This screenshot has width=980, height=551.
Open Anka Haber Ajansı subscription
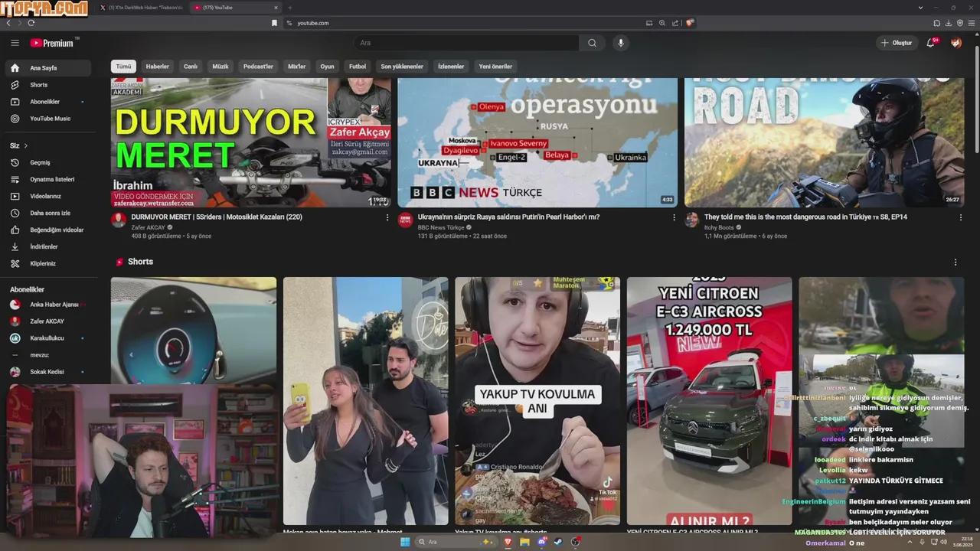click(47, 305)
